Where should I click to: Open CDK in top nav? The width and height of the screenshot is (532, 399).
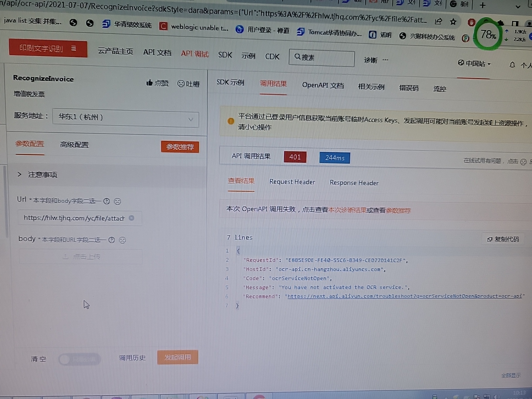[272, 57]
